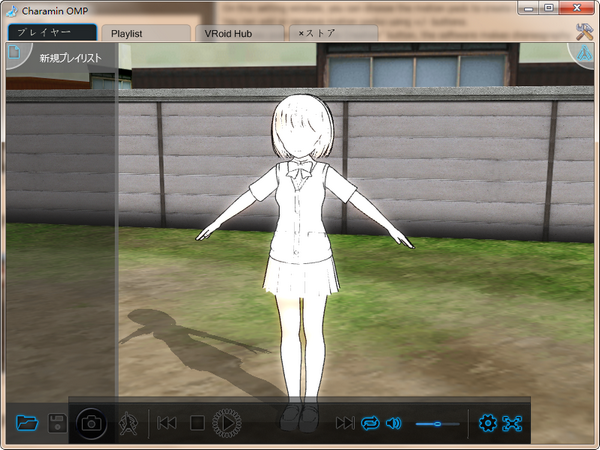Adjust the volume slider
This screenshot has width=600, height=450.
438,424
